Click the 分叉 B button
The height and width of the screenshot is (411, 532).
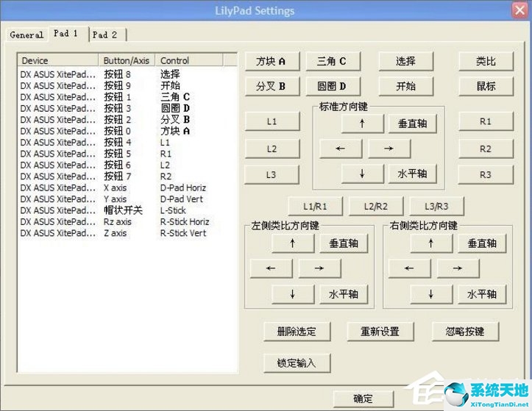click(272, 86)
